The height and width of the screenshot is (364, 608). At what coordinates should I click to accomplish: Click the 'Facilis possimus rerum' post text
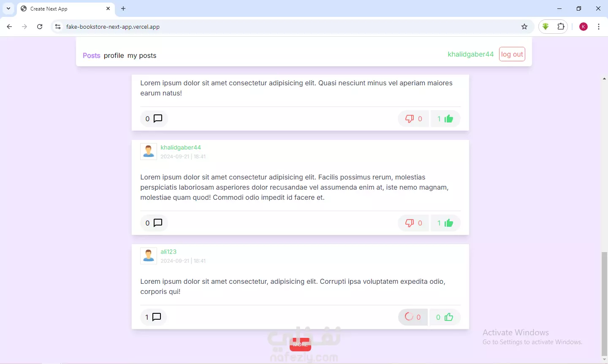295,187
